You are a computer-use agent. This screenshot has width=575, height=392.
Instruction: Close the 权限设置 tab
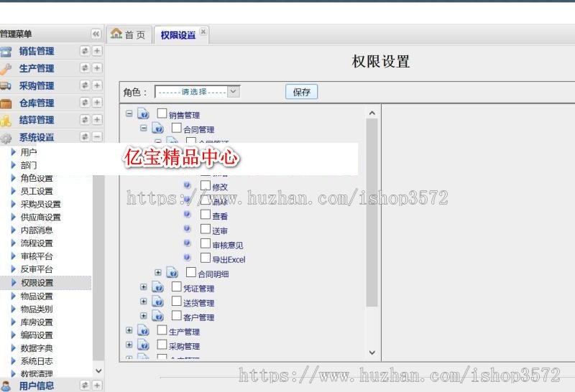[x=203, y=32]
